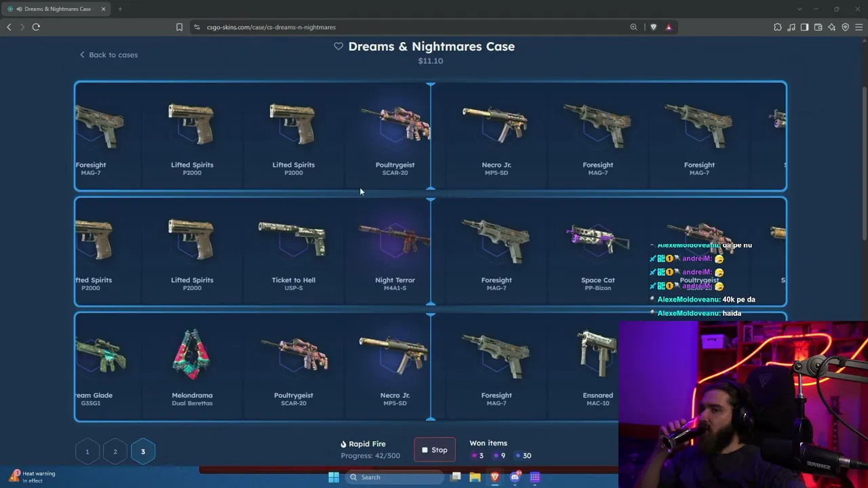
Task: Open the Brave Shields lion icon
Action: pos(654,27)
